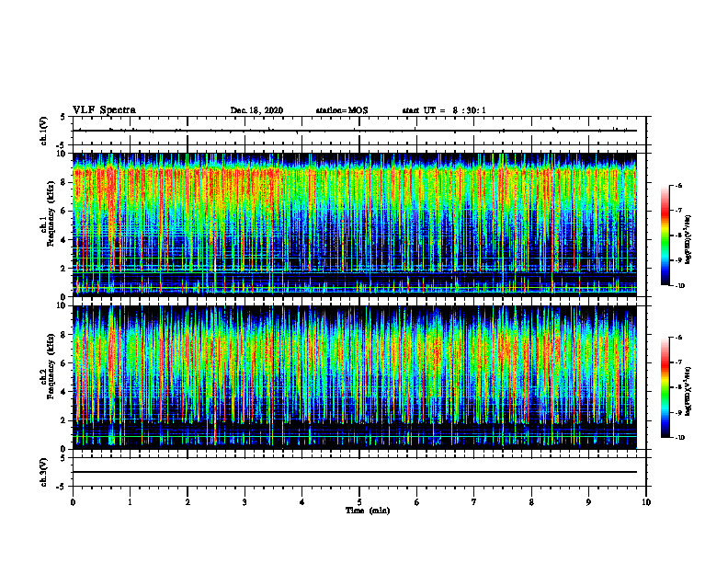Image resolution: width=728 pixels, height=563 pixels.
Task: Click the "ch.3(V)" voltage axis label
Action: point(43,473)
